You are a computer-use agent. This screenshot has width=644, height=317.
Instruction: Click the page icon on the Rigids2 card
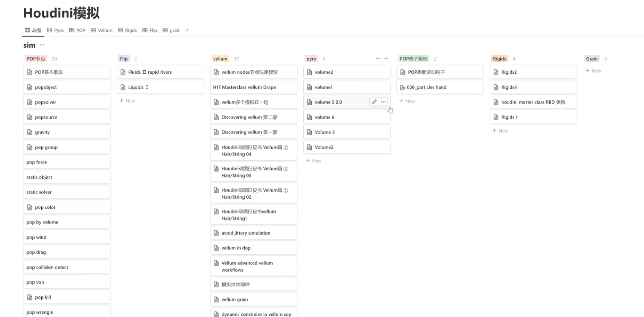(x=496, y=72)
